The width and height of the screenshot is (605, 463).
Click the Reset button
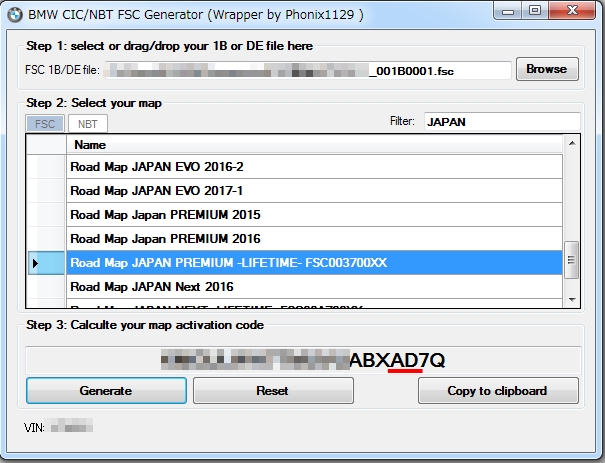tap(273, 390)
